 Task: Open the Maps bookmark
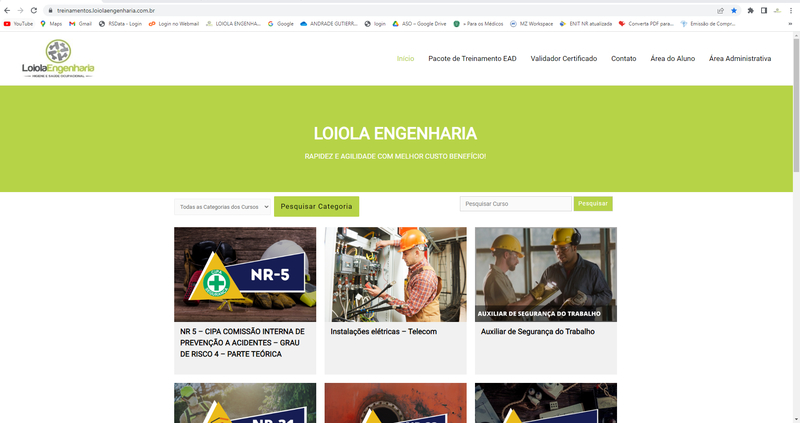[51, 23]
